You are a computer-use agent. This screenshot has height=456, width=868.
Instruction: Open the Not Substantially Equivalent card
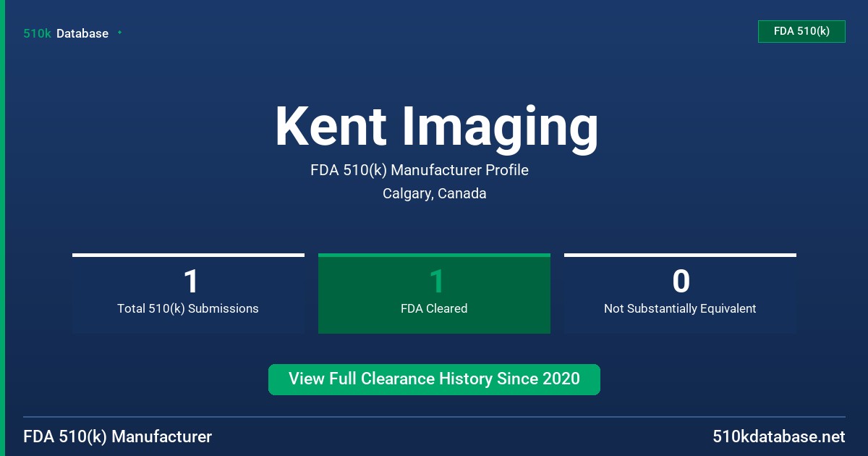[680, 293]
